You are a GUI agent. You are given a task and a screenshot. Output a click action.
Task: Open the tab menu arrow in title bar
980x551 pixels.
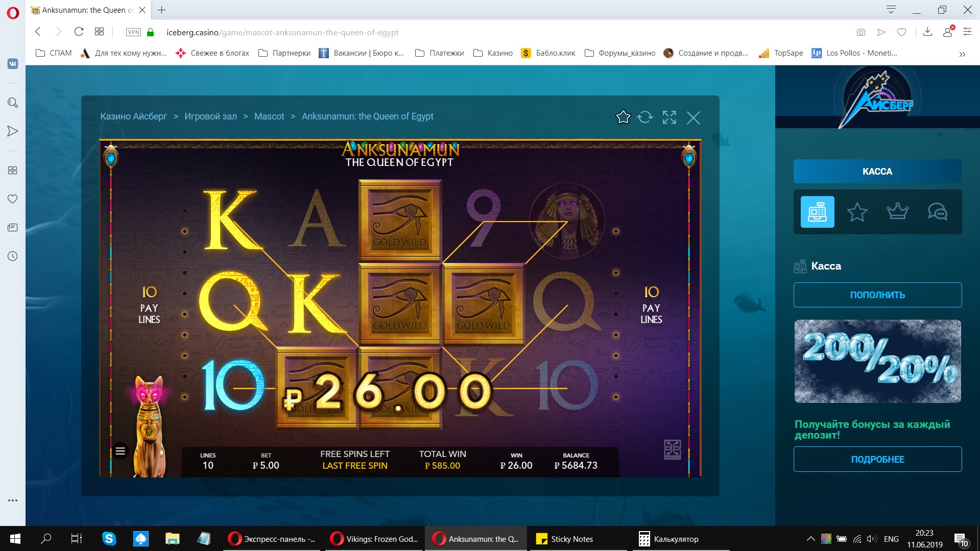coord(891,10)
